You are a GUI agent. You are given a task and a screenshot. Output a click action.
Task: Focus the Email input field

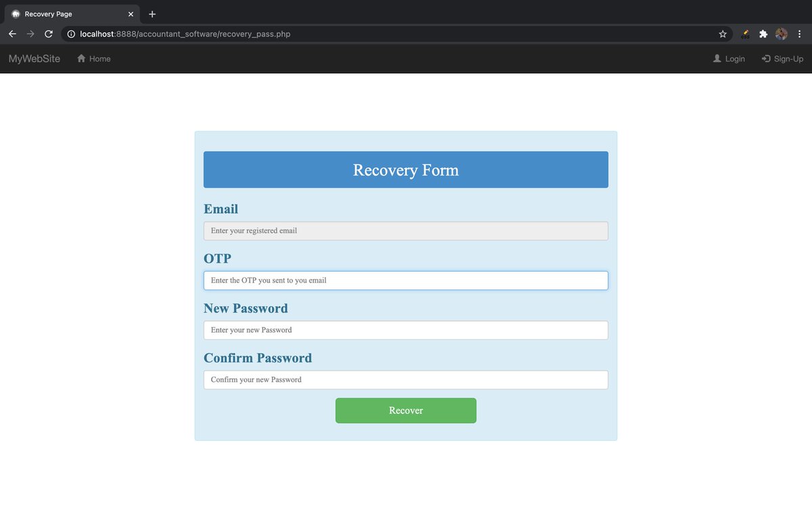[405, 230]
